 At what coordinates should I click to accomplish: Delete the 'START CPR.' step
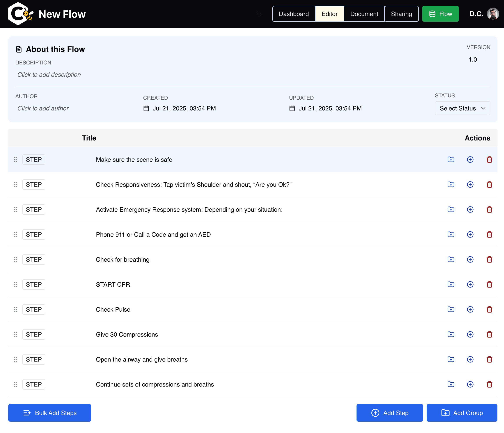point(489,284)
